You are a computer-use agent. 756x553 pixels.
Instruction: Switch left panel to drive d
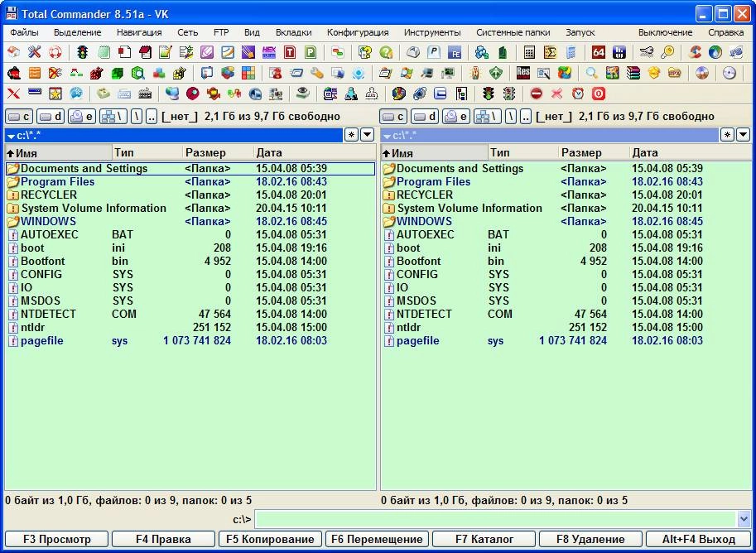click(51, 116)
